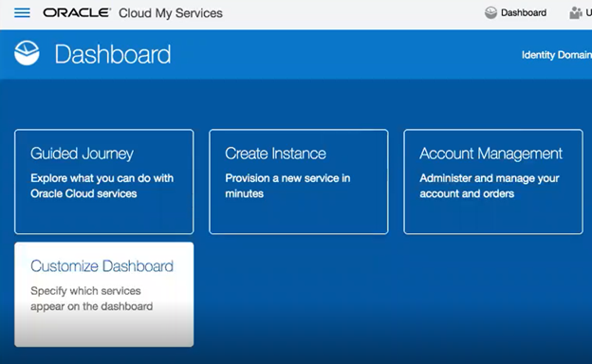Viewport: 592px width, 364px height.
Task: Click the users icon in top bar
Action: point(575,13)
